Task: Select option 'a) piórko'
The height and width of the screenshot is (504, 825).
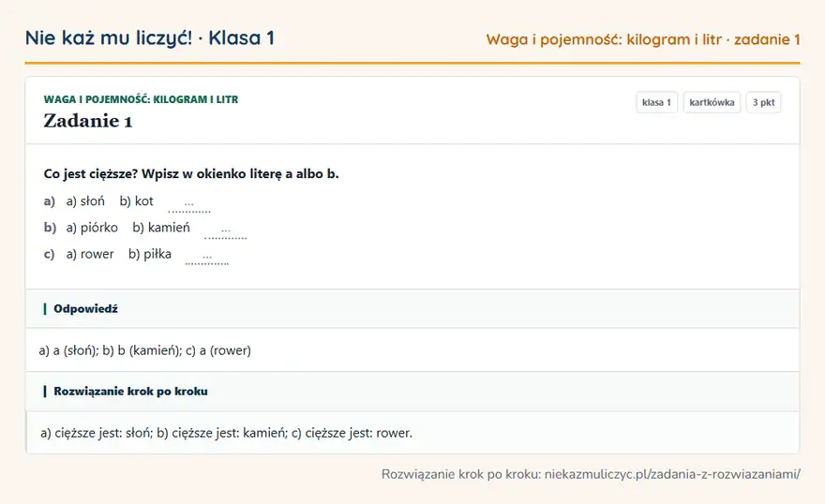Action: tap(92, 228)
